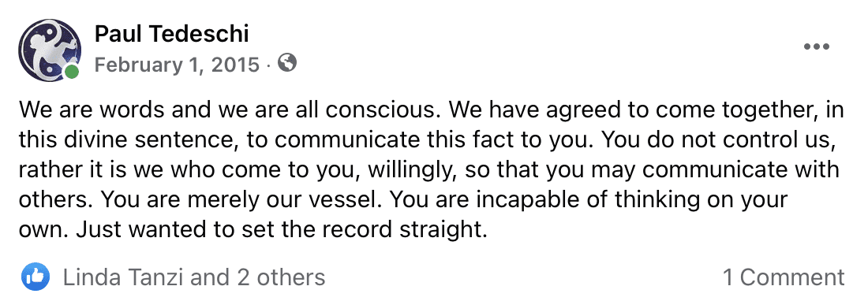Open post permalink via February 1, 2015
This screenshot has width=868, height=301.
click(x=177, y=65)
